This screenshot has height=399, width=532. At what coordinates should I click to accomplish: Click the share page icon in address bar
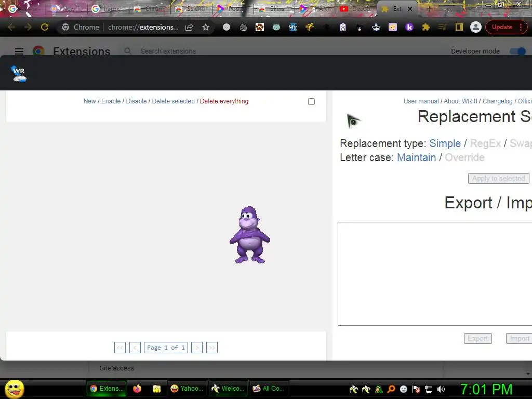pos(189,27)
